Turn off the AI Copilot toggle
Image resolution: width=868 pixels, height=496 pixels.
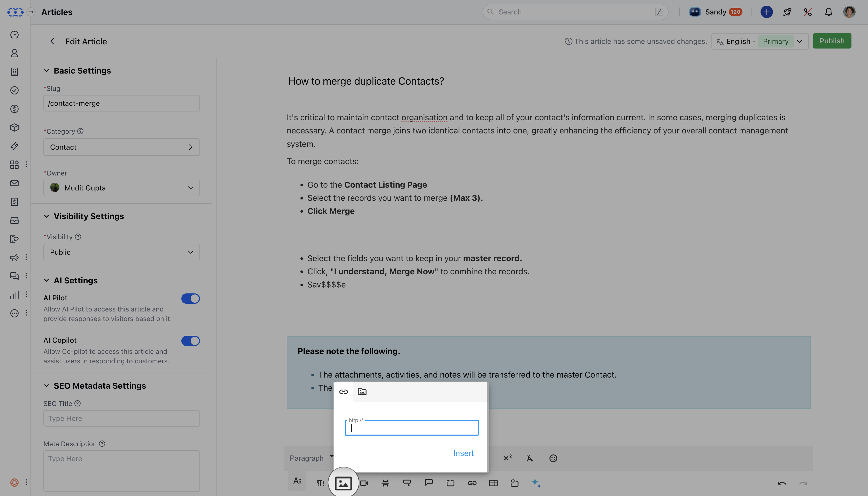point(190,341)
